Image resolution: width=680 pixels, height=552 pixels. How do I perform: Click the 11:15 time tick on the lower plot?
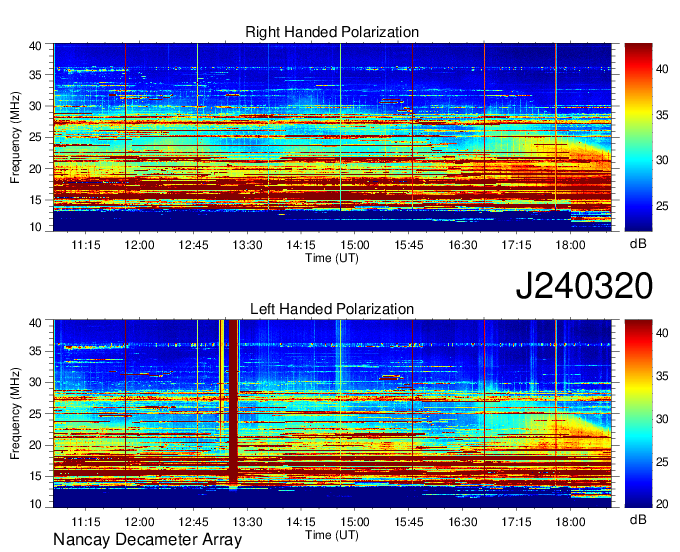86,522
